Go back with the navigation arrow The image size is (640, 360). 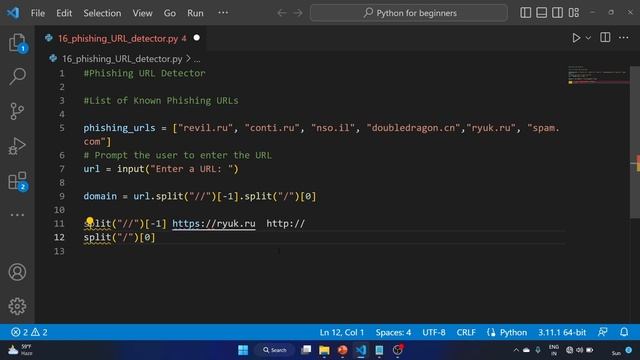click(282, 13)
